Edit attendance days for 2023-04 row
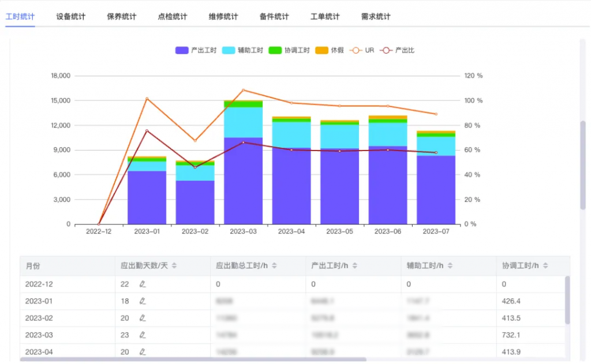Screen dimensions: 591x364 coord(143,352)
